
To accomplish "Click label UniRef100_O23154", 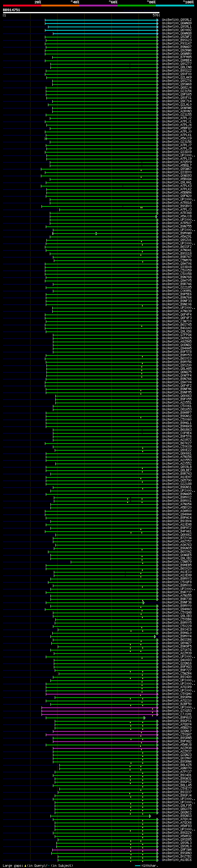I will [177, 91].
